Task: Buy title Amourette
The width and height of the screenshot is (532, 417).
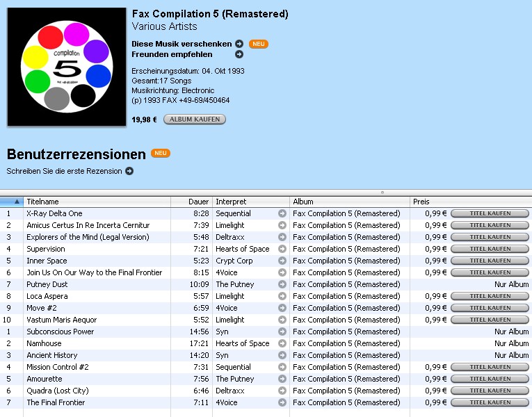Action: click(490, 379)
